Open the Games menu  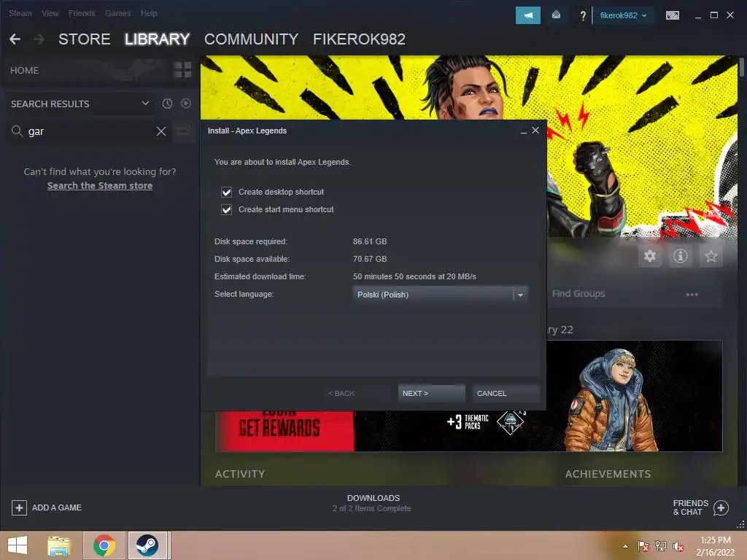point(117,13)
